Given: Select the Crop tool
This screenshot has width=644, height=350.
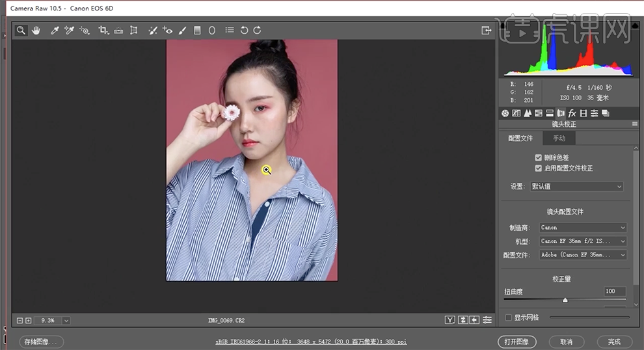Looking at the screenshot, I should coord(103,31).
